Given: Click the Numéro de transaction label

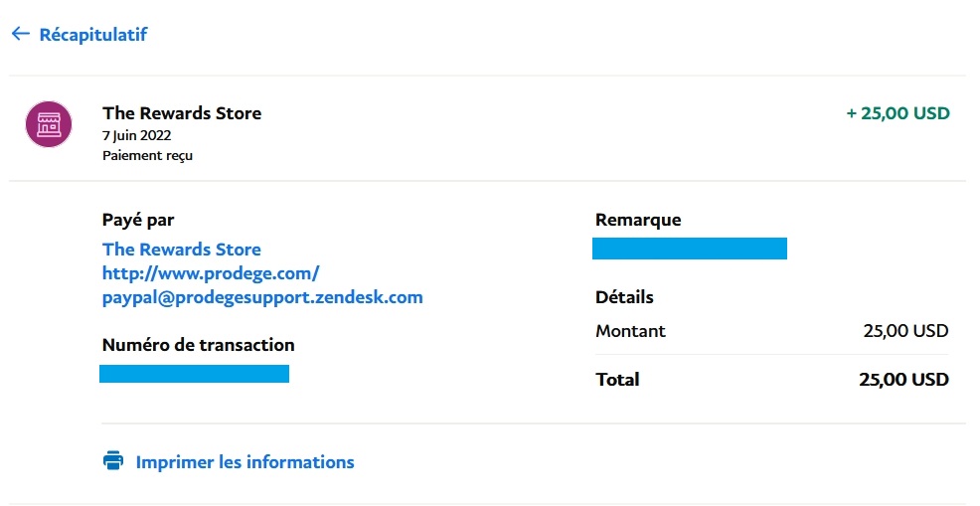Looking at the screenshot, I should click(198, 345).
